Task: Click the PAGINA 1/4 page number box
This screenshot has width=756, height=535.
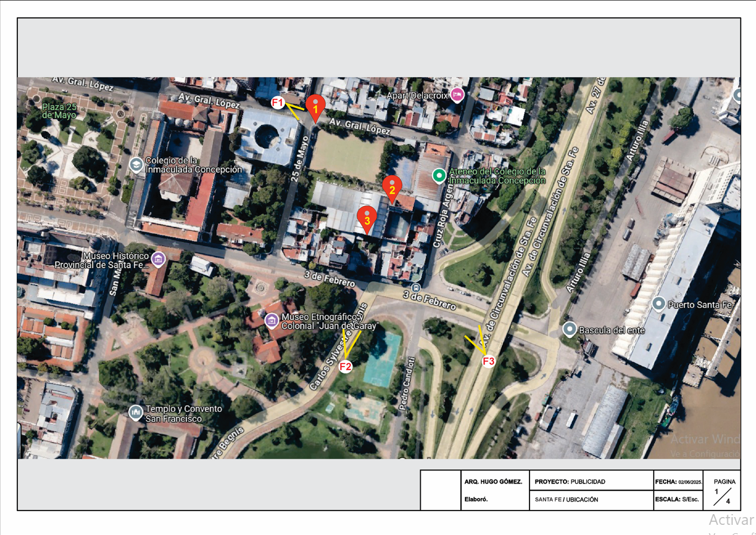Action: 724,491
